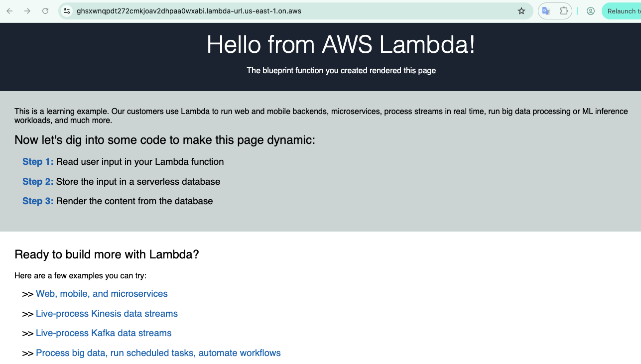Open the Step 2 link
The width and height of the screenshot is (641, 364).
(x=38, y=182)
